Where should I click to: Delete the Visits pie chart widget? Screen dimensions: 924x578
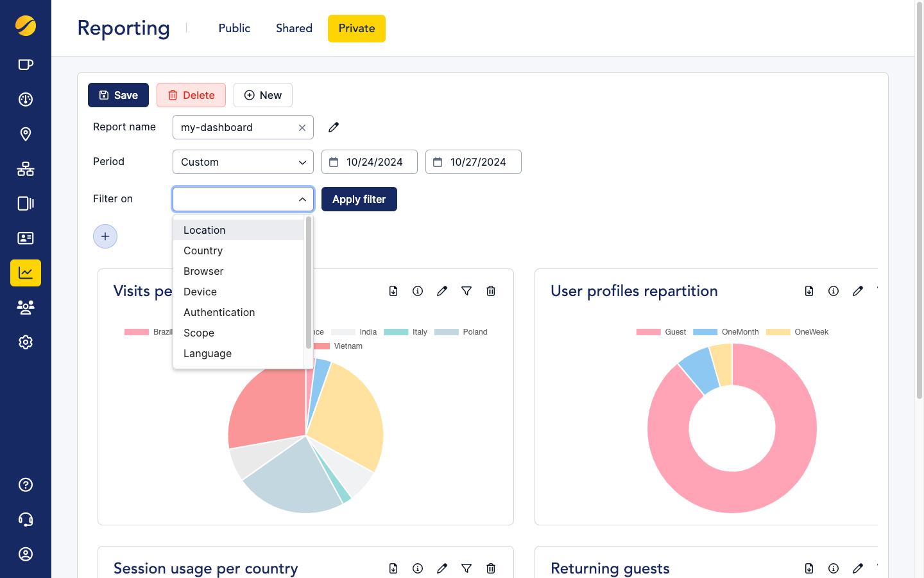coord(490,291)
